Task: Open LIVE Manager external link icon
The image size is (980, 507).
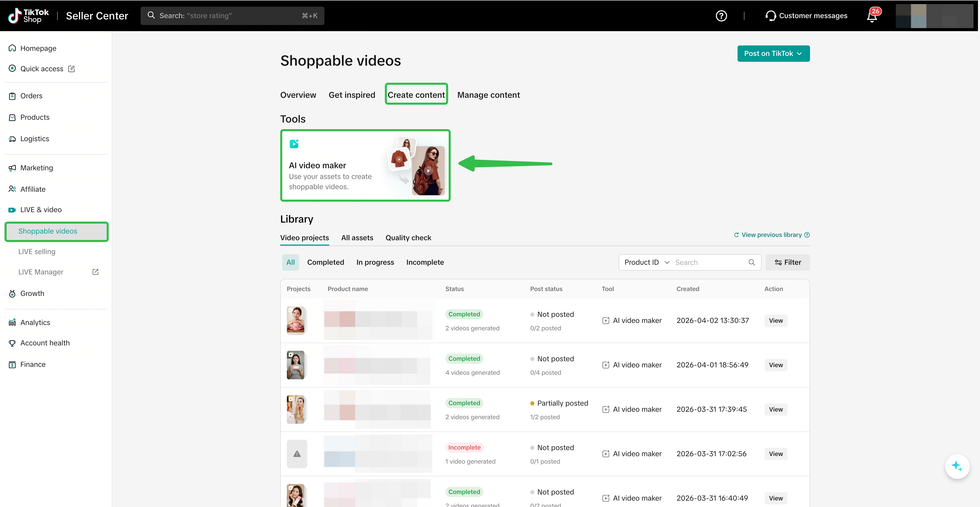Action: pyautogui.click(x=95, y=272)
